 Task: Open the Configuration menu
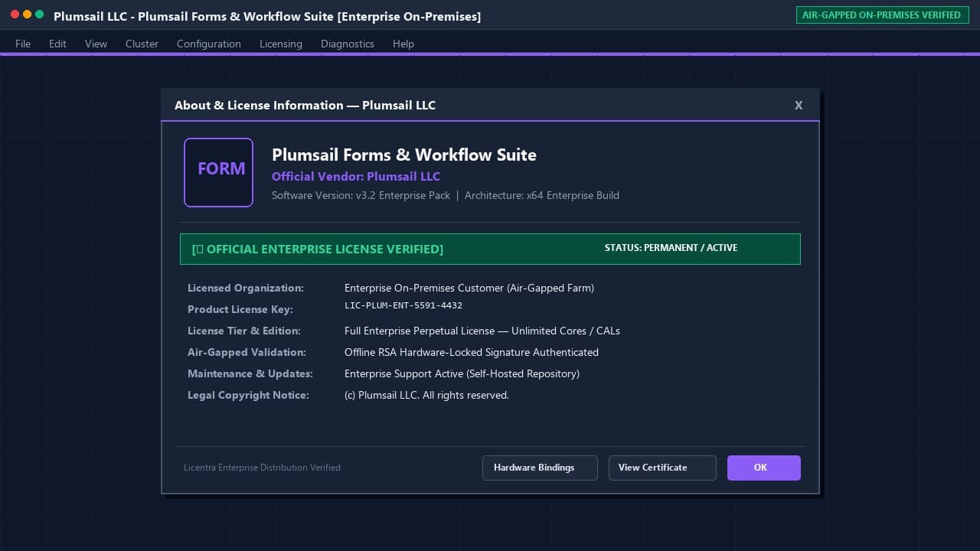(209, 44)
